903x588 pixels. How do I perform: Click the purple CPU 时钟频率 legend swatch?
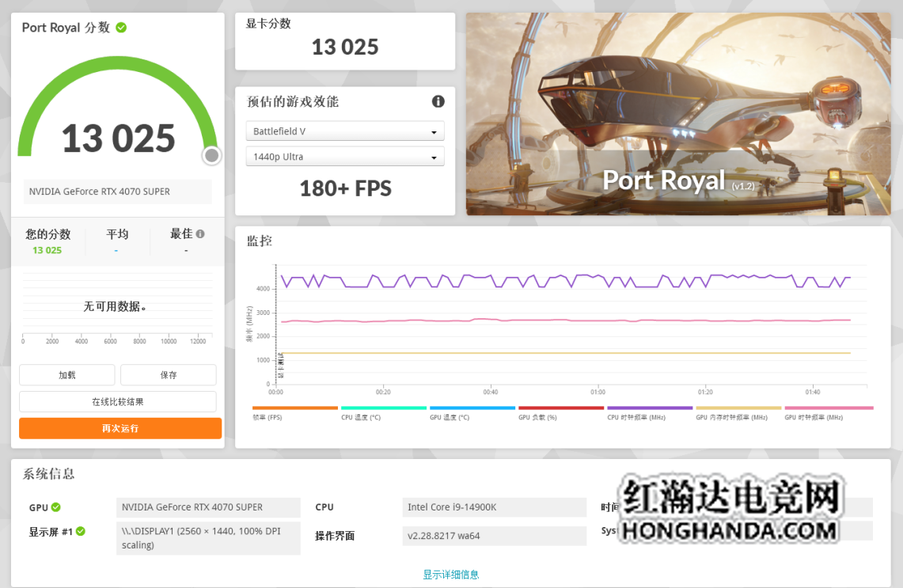click(x=649, y=408)
